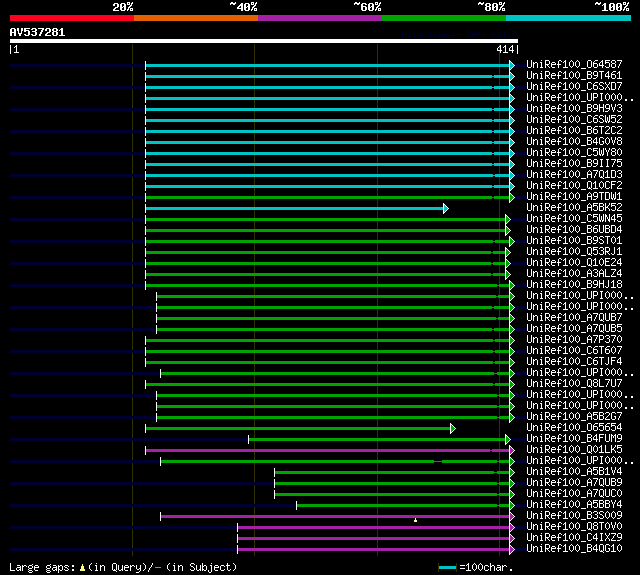Click the green arrowhead ending the A5BBY4 alignment
Screen dimensions: 640x575
[x=512, y=506]
